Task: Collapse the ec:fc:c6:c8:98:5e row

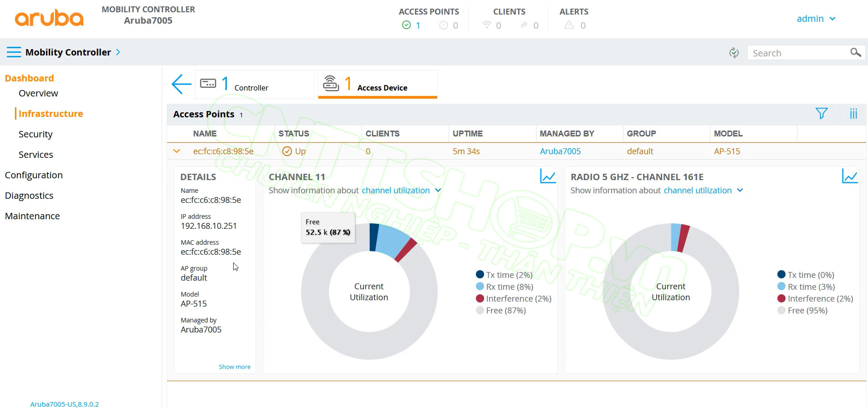Action: (x=177, y=151)
